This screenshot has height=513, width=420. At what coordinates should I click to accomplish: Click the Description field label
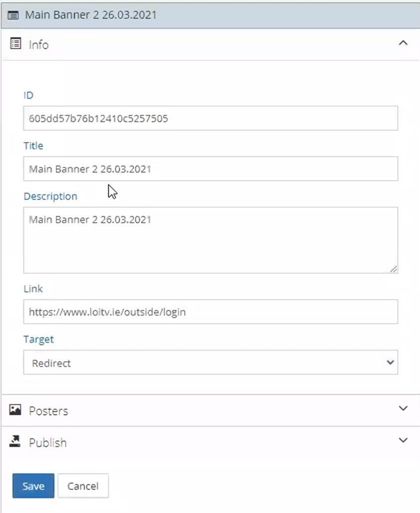coord(50,196)
